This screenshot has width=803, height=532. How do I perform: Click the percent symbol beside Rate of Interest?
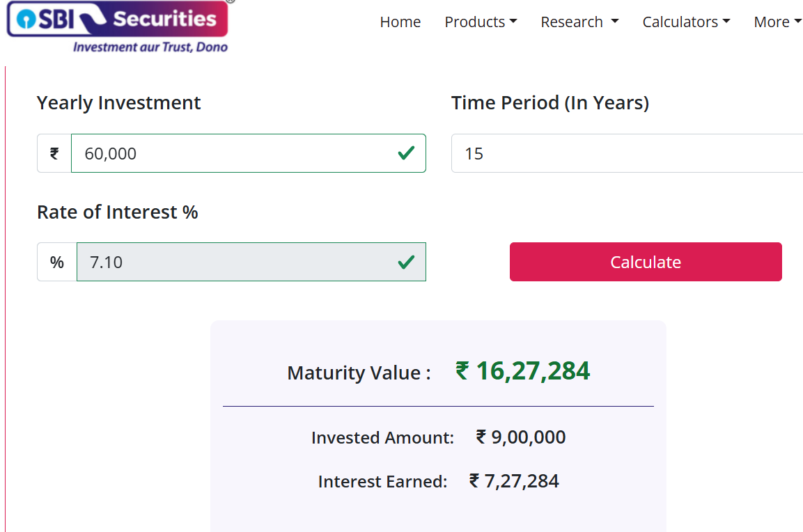(x=57, y=263)
